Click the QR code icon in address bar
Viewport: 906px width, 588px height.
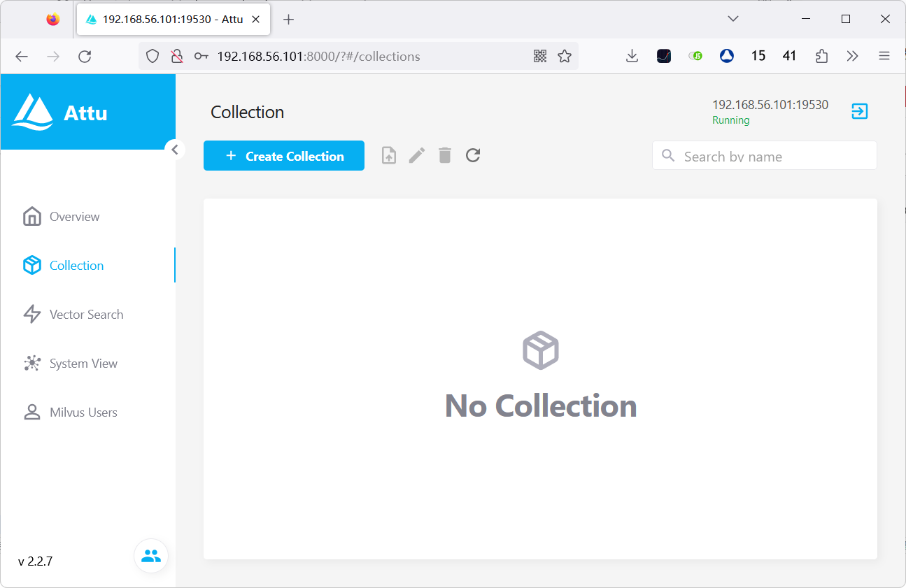tap(540, 57)
